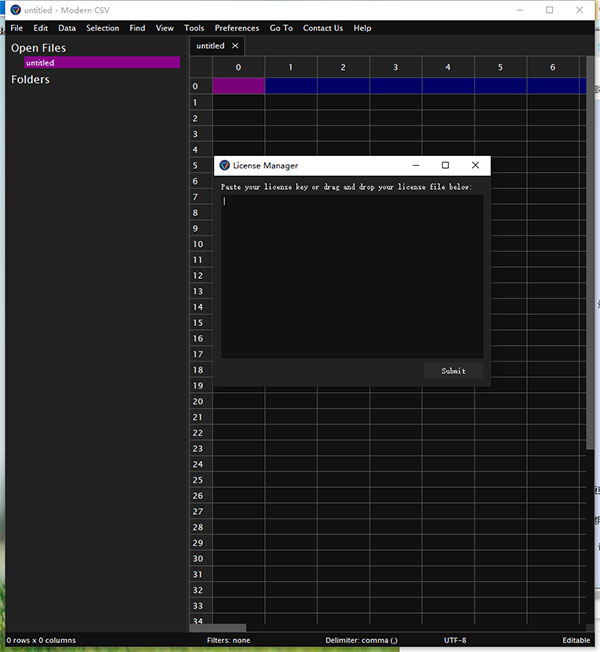This screenshot has width=600, height=652.
Task: Open the Contact Us menu
Action: pos(323,28)
